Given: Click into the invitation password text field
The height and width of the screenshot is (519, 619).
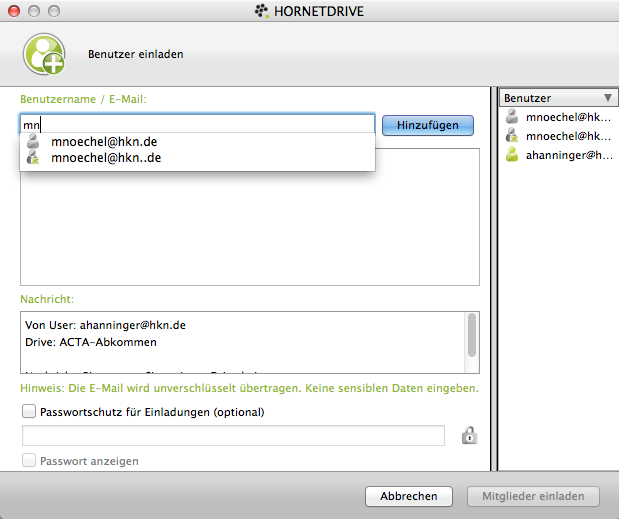Looking at the screenshot, I should (233, 435).
